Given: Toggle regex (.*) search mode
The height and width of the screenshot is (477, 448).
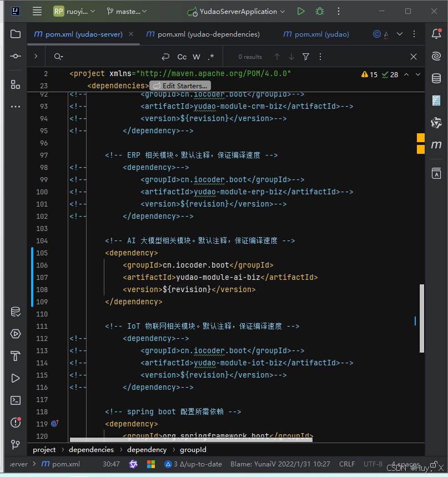Looking at the screenshot, I should coord(209,57).
